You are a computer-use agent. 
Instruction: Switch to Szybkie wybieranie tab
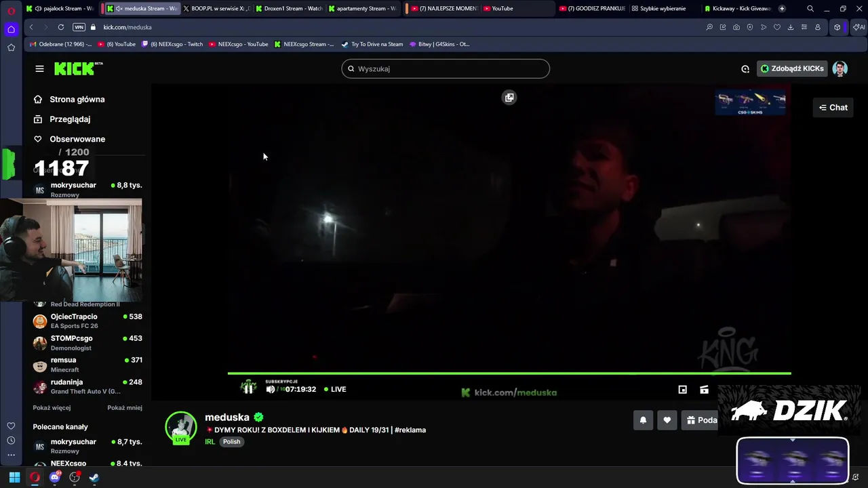pos(663,9)
